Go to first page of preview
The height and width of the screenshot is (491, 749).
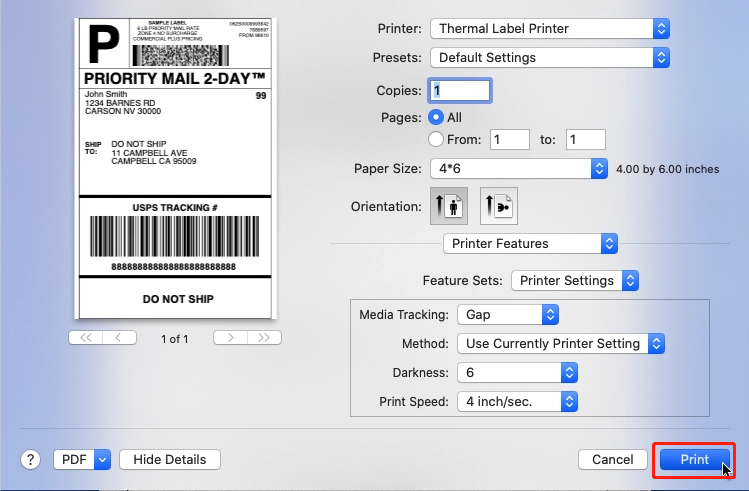[x=86, y=338]
